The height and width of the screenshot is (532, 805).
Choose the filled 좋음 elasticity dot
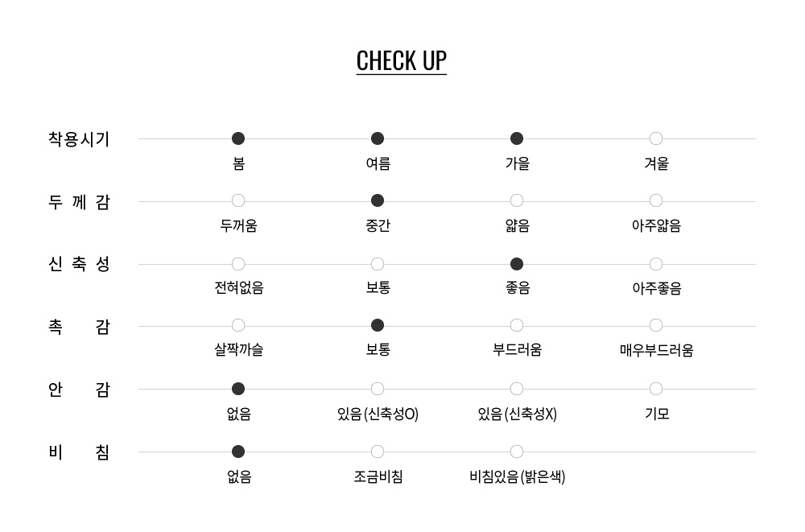[517, 264]
